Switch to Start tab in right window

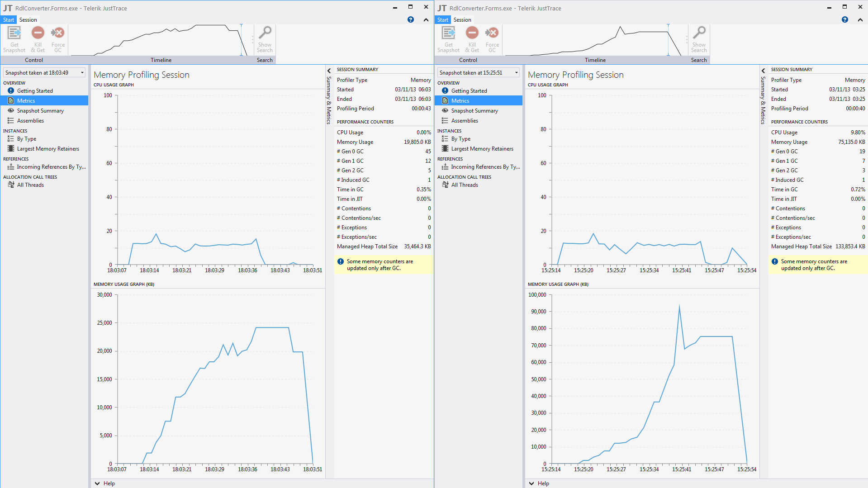[442, 20]
